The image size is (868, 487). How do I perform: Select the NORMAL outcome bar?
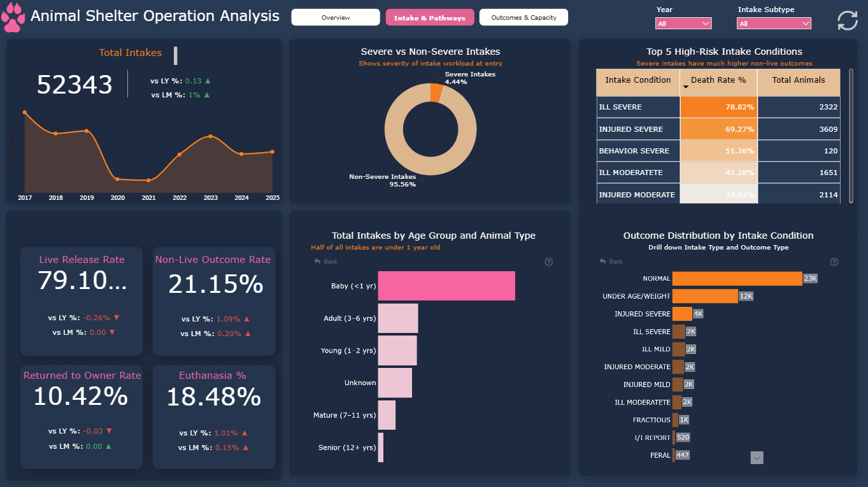(x=737, y=278)
